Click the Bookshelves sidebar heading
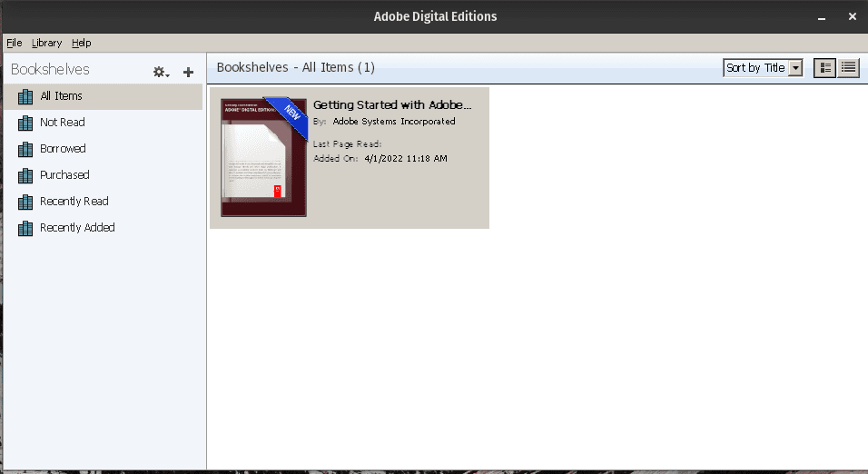Screen dimensions: 868x474 tap(50, 69)
